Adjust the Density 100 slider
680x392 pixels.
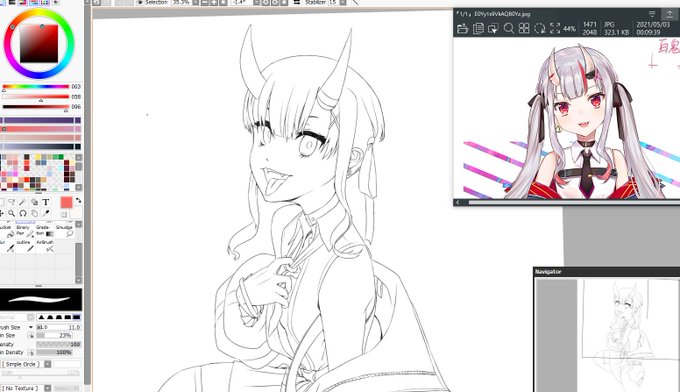click(59, 344)
